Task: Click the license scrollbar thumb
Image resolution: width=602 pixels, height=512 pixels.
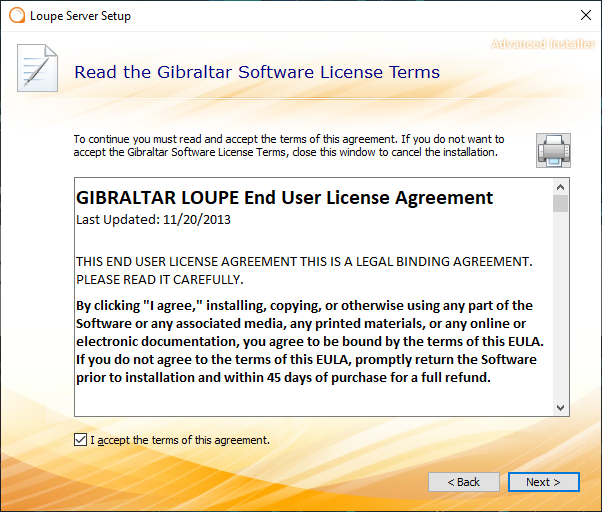Action: point(561,203)
